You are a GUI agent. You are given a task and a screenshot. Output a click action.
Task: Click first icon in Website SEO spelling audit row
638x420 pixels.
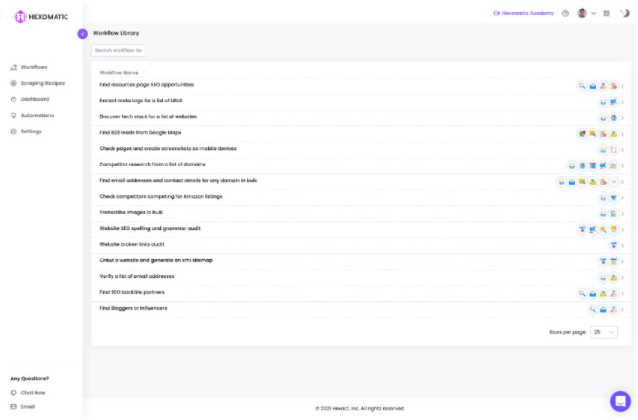coord(582,230)
